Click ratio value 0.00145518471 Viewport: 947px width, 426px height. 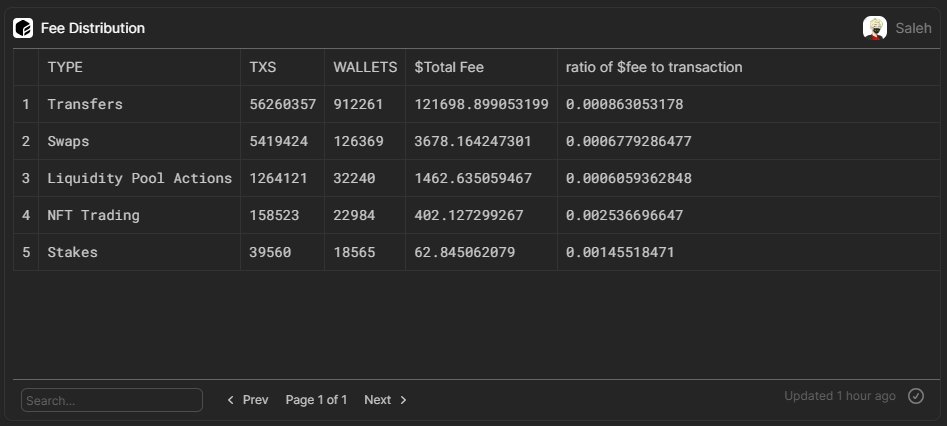620,252
